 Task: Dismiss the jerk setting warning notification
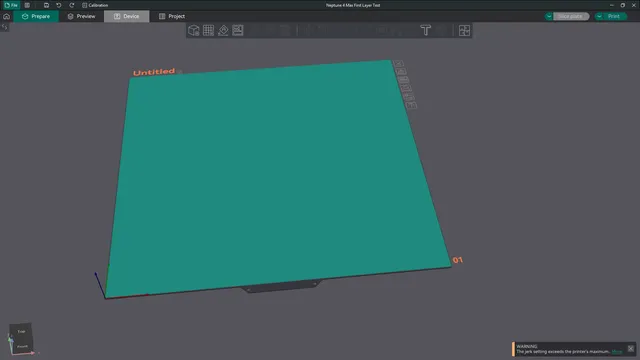[x=631, y=349]
